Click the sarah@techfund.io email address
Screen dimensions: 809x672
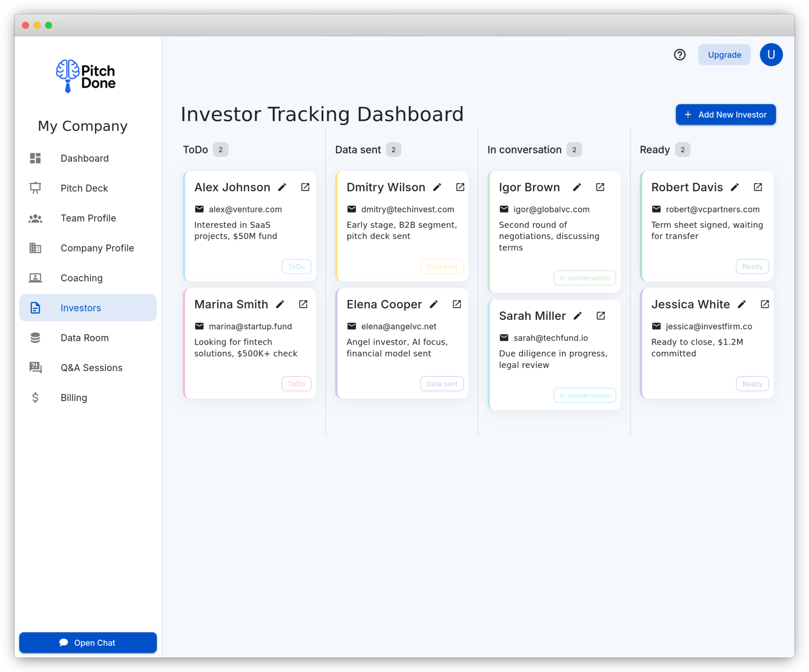point(550,338)
